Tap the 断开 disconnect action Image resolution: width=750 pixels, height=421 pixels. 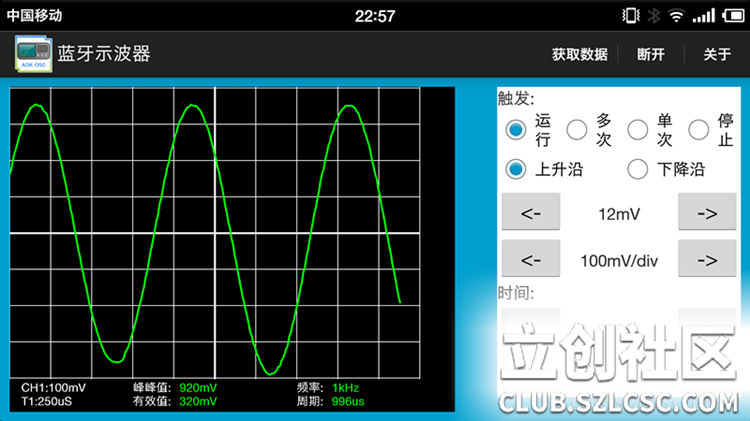coord(651,54)
